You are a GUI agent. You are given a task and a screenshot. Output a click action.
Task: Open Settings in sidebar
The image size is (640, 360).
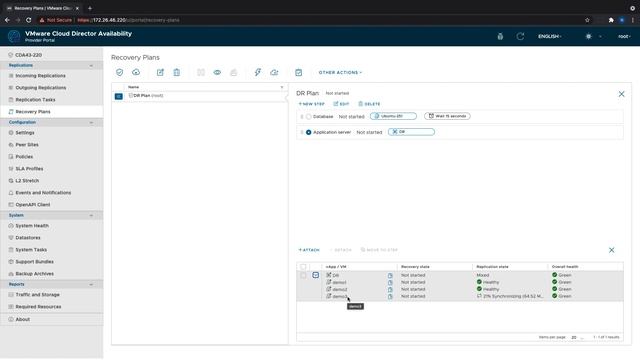[25, 133]
